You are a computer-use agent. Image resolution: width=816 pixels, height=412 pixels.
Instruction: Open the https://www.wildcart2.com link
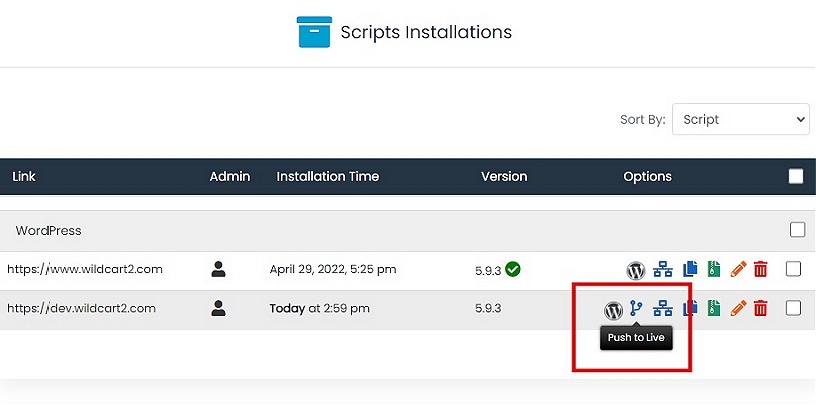pyautogui.click(x=85, y=269)
